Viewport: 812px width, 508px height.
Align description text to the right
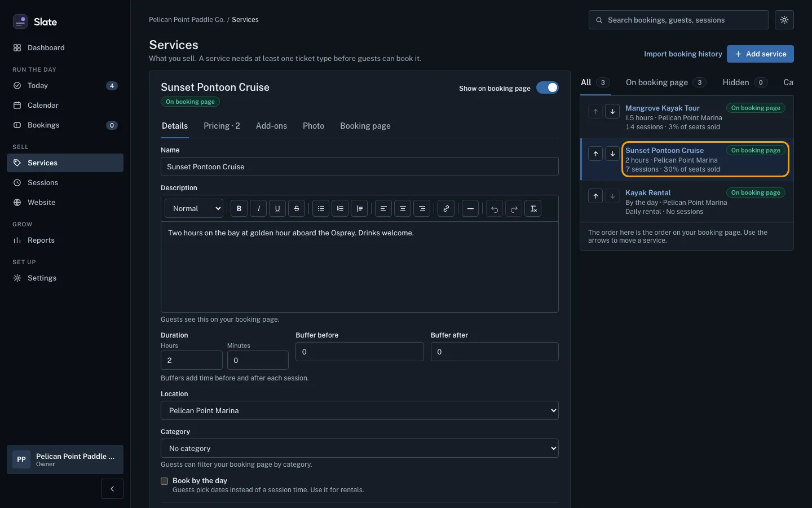[422, 209]
